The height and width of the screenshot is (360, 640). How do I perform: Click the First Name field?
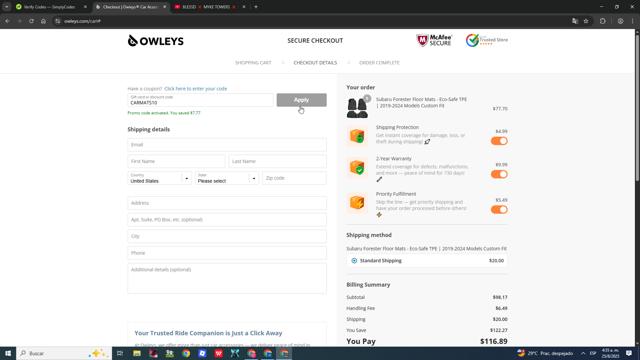click(176, 161)
